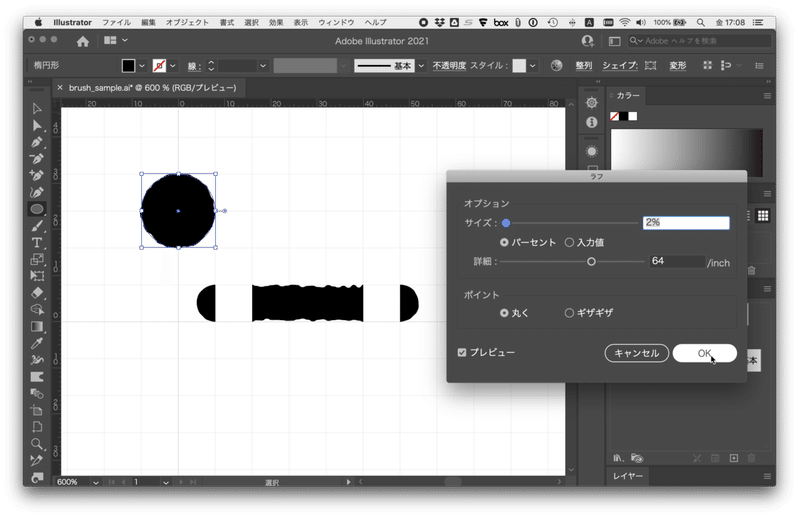Viewport: 800px width, 518px height.
Task: Open the stroke weight dropdown
Action: (263, 65)
